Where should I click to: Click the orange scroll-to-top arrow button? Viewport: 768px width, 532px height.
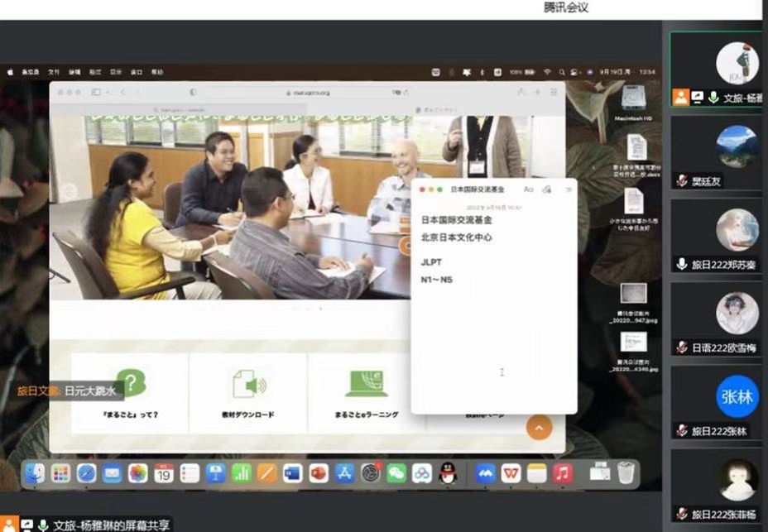pyautogui.click(x=539, y=427)
